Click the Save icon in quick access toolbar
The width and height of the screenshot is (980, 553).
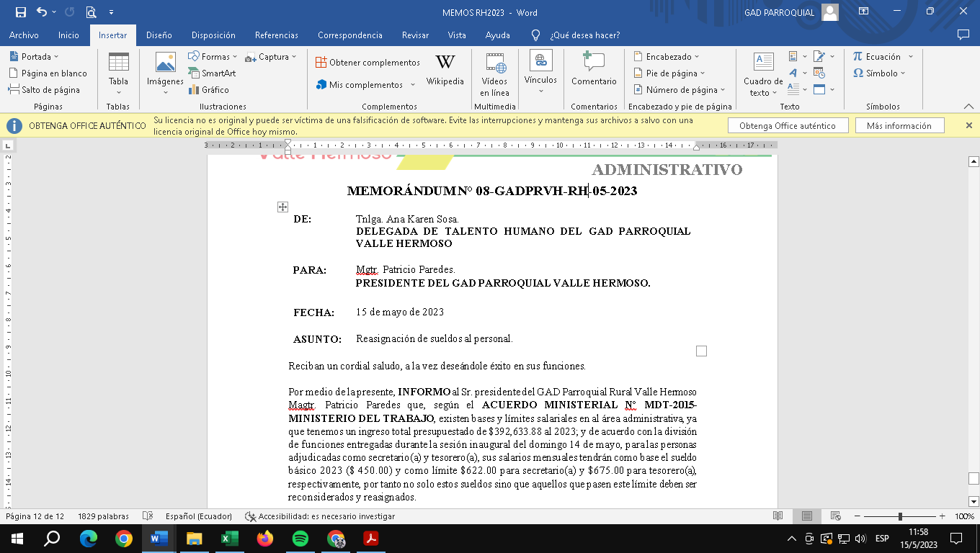[x=20, y=12]
